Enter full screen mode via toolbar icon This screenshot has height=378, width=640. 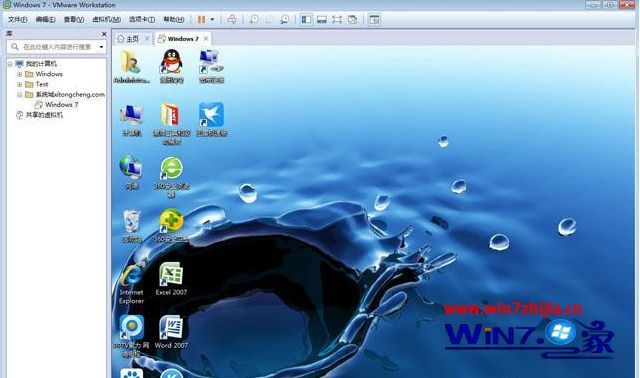[337, 19]
